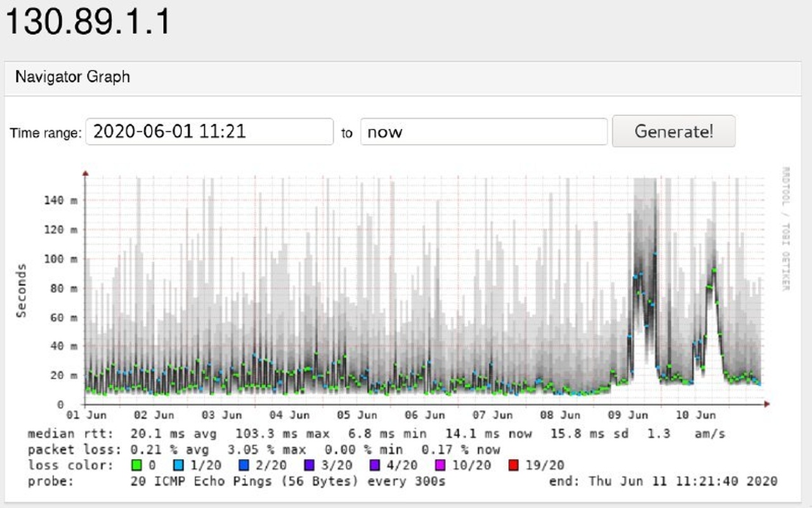
Task: Click the '6.8 ms min' value
Action: pos(387,434)
